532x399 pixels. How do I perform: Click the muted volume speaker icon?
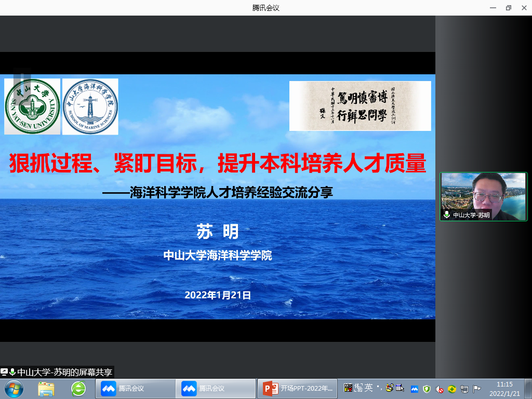pyautogui.click(x=439, y=389)
